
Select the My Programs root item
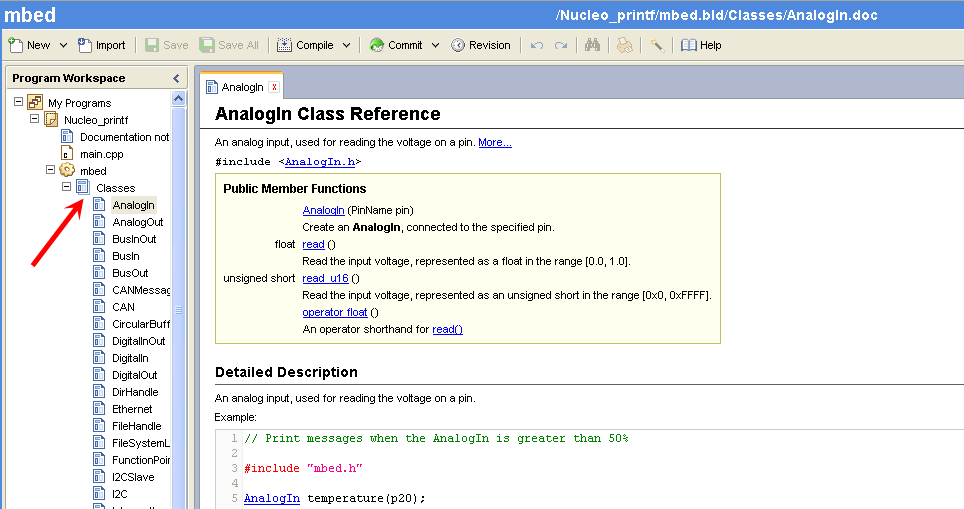[x=79, y=103]
